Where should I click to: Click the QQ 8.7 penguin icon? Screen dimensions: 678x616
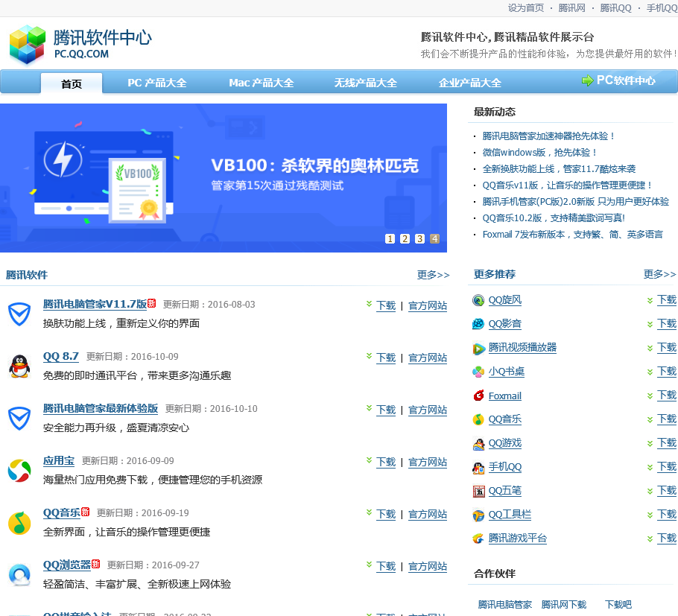click(x=19, y=366)
